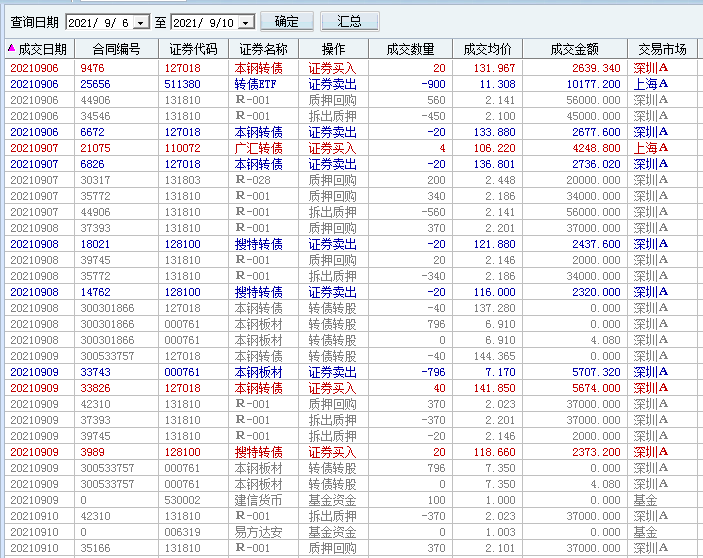Screen dimensions: 703x558
Task: Click the sort triangle in 成交日期 header
Action: coord(12,48)
